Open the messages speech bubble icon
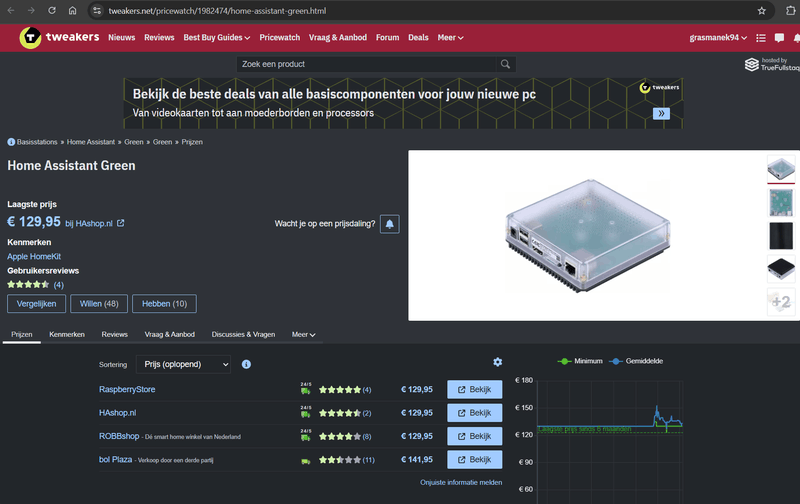The width and height of the screenshot is (800, 504). [779, 38]
